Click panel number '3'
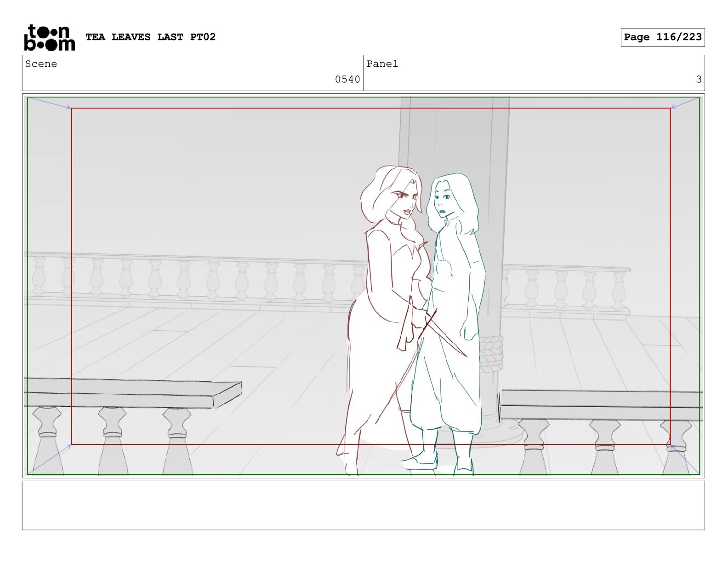This screenshot has width=728, height=563. point(699,80)
